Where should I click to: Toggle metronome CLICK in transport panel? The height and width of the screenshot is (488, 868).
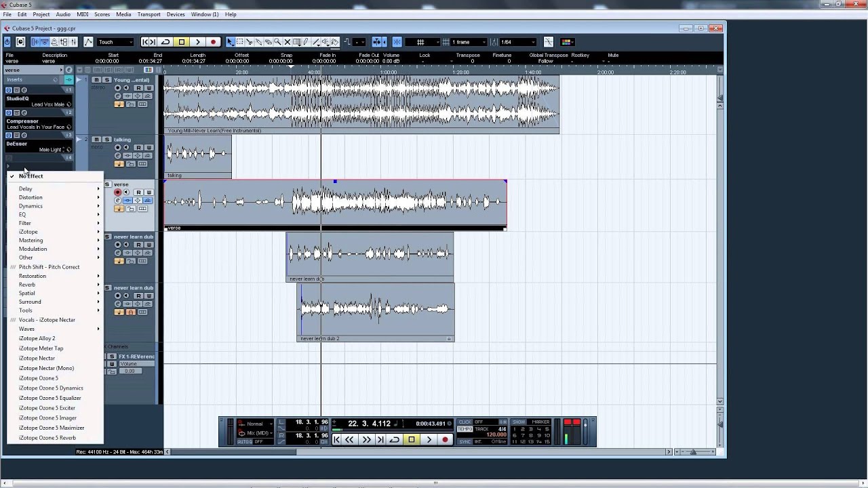click(x=465, y=422)
